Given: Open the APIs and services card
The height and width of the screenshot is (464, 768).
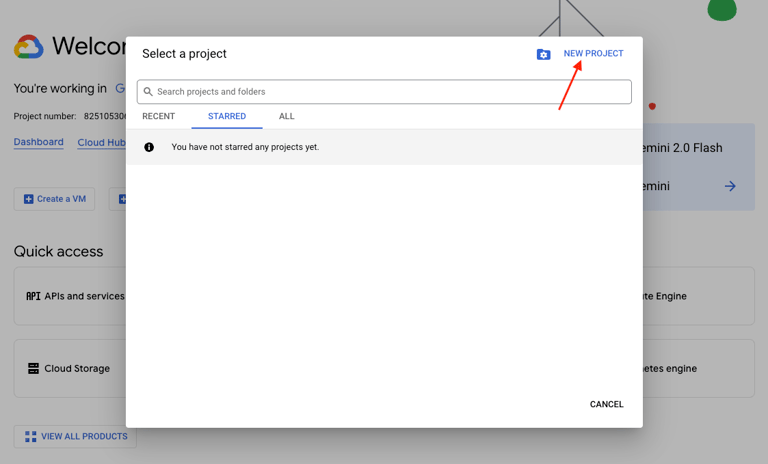Looking at the screenshot, I should tap(70, 296).
